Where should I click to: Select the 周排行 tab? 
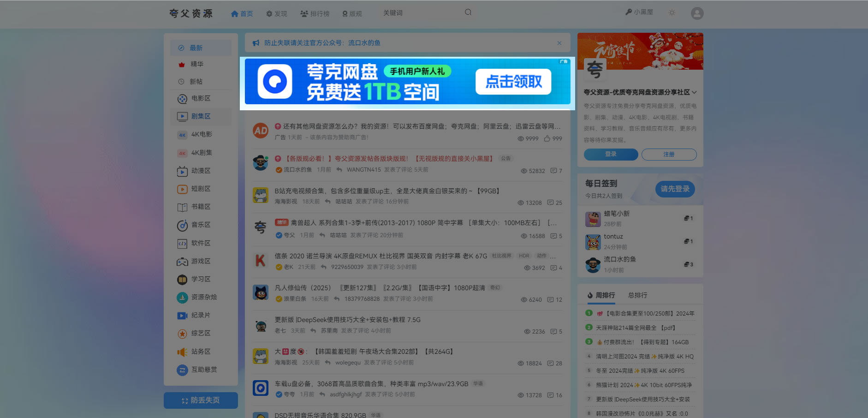tap(601, 295)
